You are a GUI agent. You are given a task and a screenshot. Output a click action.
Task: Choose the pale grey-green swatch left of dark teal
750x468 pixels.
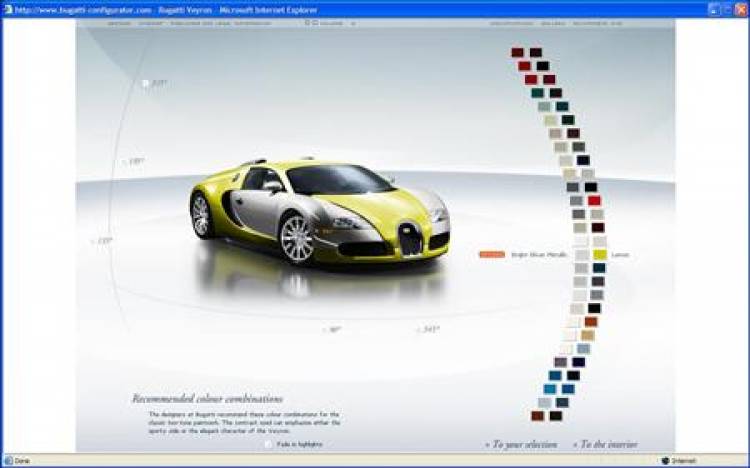point(544,106)
